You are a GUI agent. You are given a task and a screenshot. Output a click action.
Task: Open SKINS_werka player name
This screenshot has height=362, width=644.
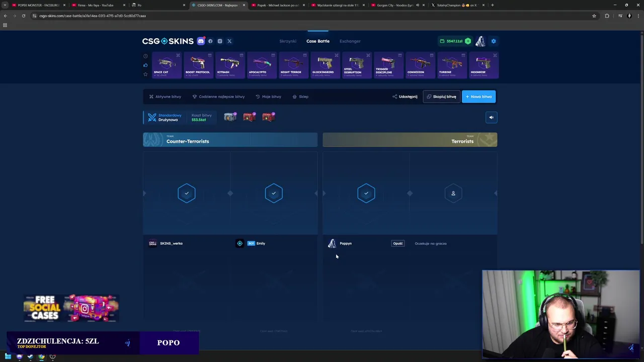click(x=171, y=243)
